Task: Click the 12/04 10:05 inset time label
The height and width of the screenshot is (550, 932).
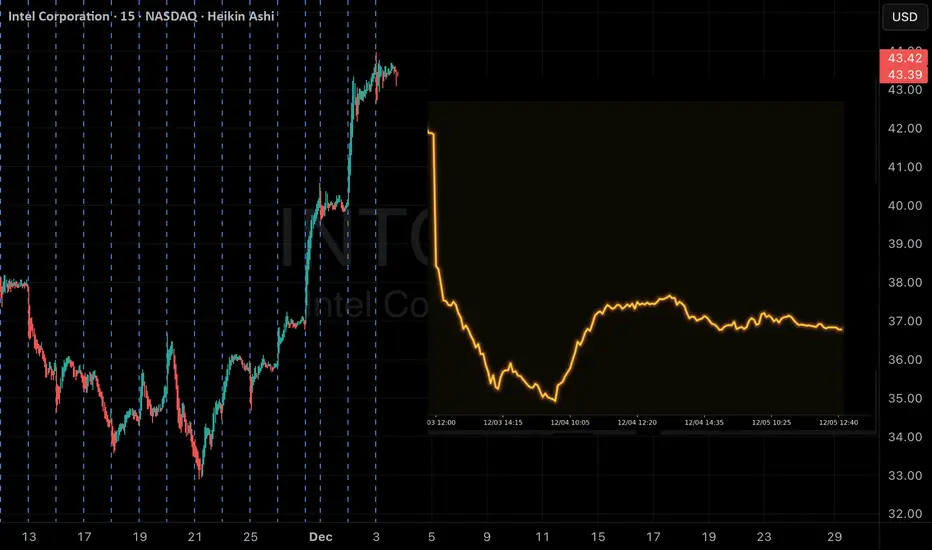Action: click(x=570, y=423)
